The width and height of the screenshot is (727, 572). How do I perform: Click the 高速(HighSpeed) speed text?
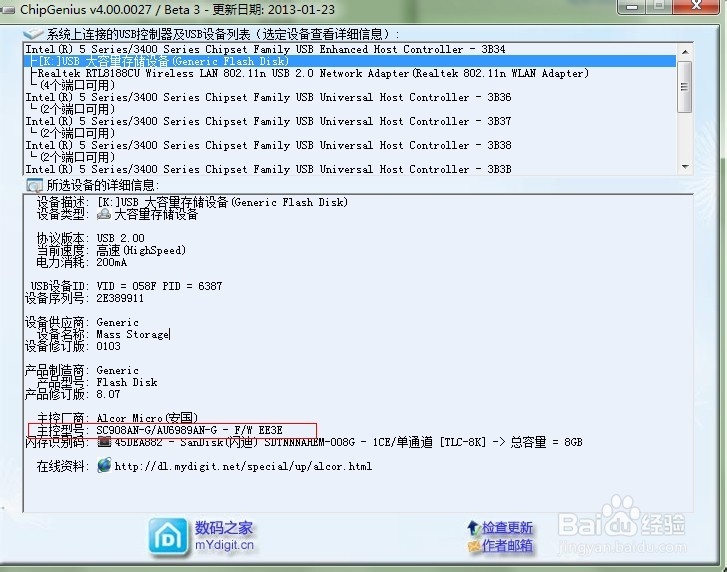[x=141, y=250]
